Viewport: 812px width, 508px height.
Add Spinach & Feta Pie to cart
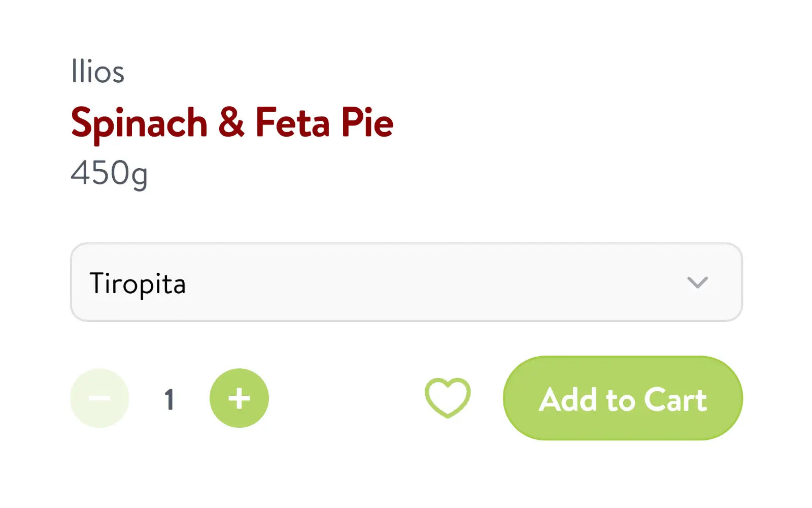[x=623, y=398]
